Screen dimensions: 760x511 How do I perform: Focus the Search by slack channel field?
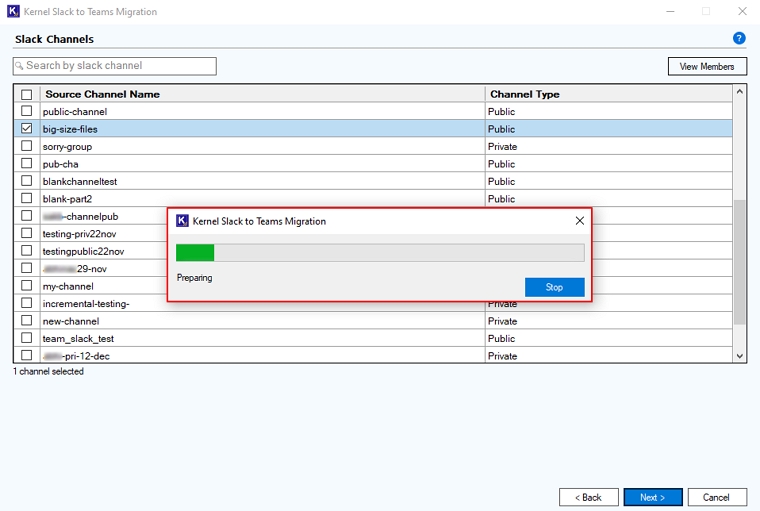[x=114, y=66]
